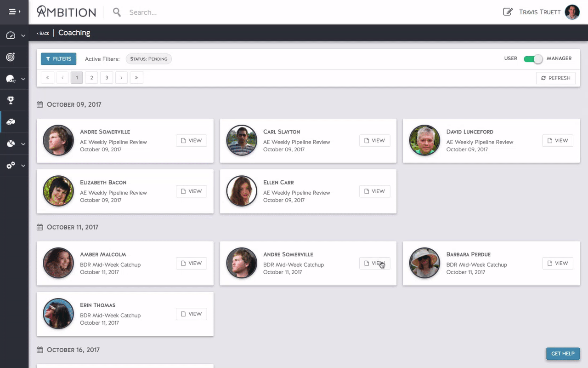The width and height of the screenshot is (588, 368).
Task: Open the settings gears sidebar icon
Action: 11,166
